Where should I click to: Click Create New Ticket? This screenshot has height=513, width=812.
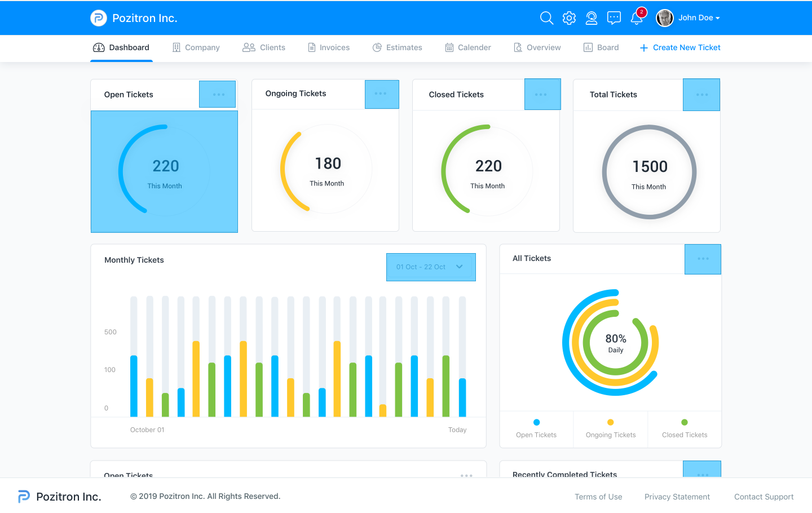pos(680,47)
